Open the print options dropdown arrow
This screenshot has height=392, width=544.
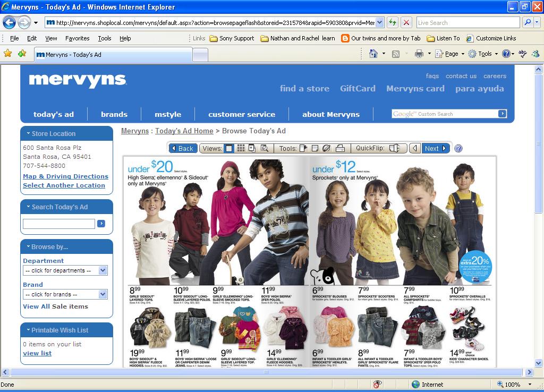tap(429, 54)
